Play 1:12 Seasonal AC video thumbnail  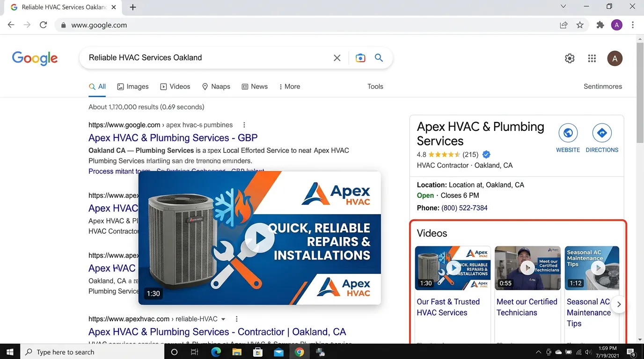[x=592, y=268]
